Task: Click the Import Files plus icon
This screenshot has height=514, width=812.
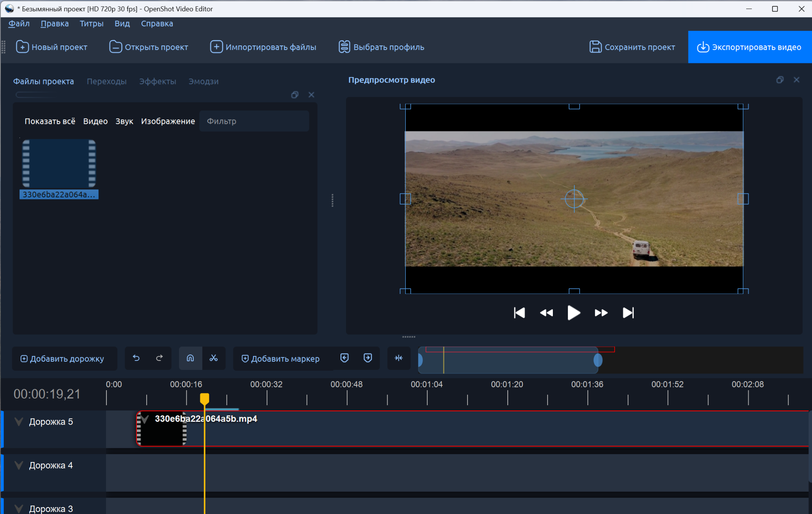Action: coord(216,47)
